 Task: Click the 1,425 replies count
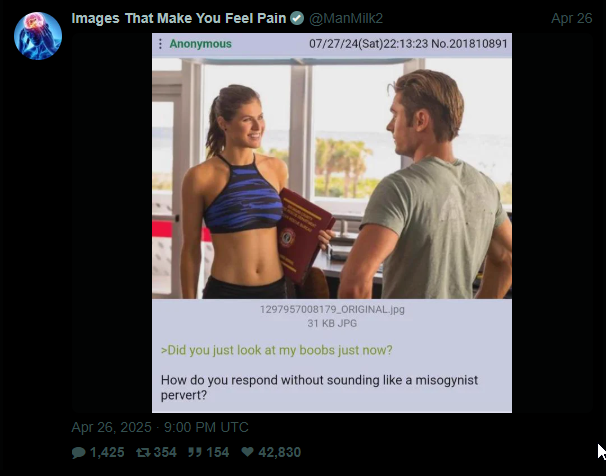point(107,452)
